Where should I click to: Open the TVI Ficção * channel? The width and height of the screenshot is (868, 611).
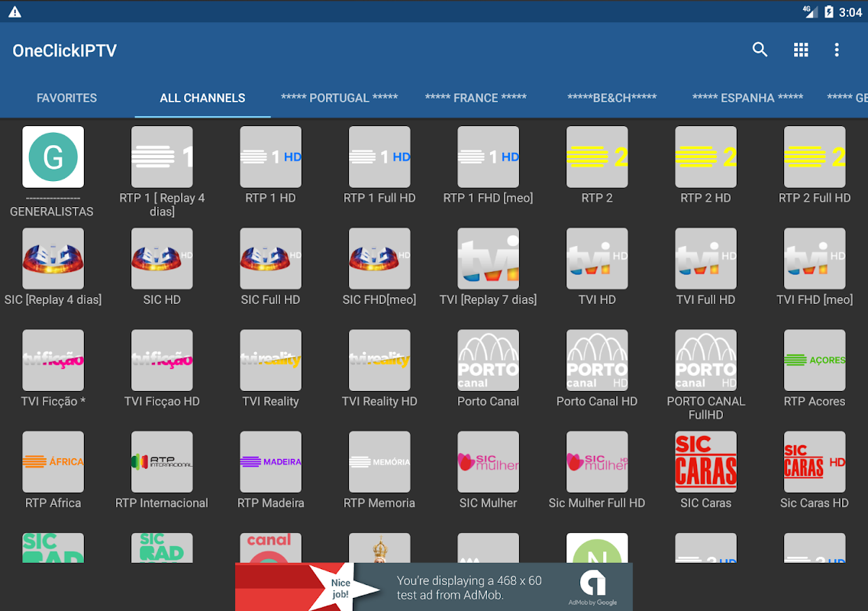[53, 360]
